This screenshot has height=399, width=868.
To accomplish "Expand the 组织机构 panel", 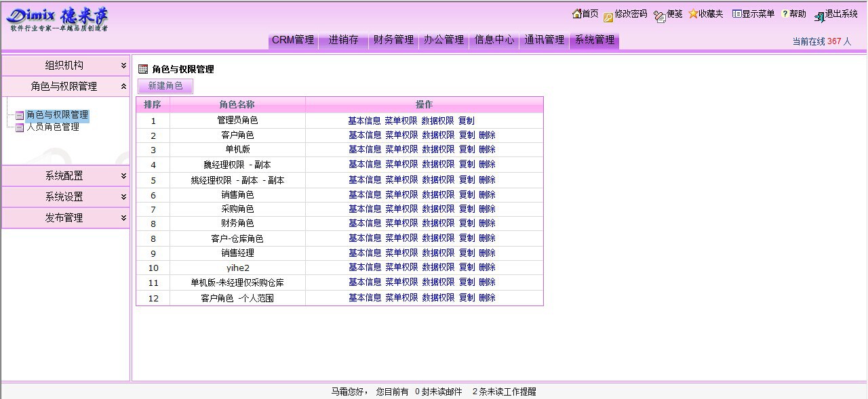I will point(65,64).
